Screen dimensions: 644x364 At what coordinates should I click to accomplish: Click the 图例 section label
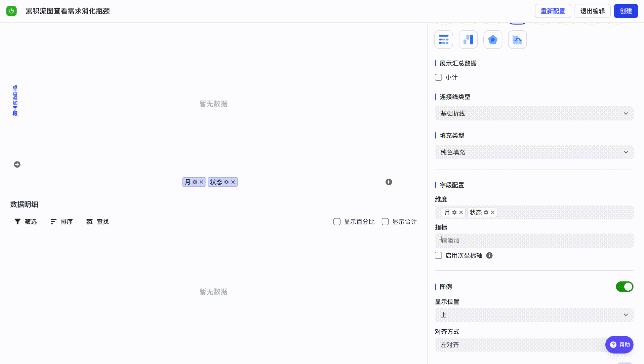(446, 287)
